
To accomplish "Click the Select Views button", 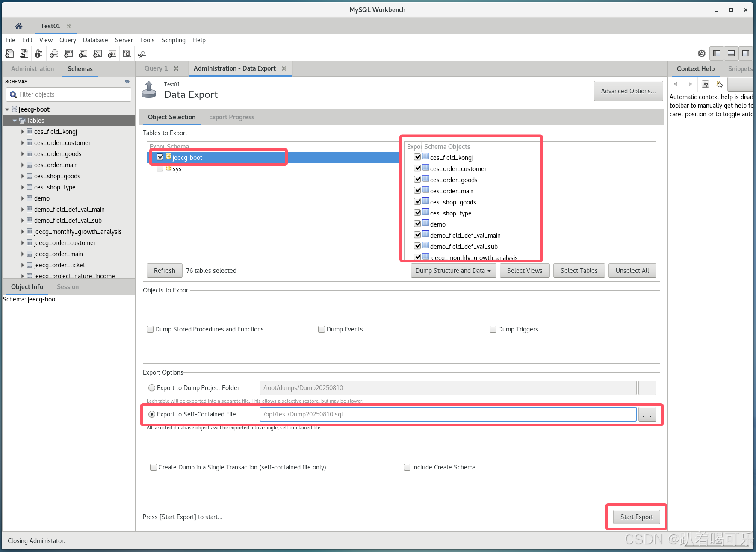I will 525,271.
